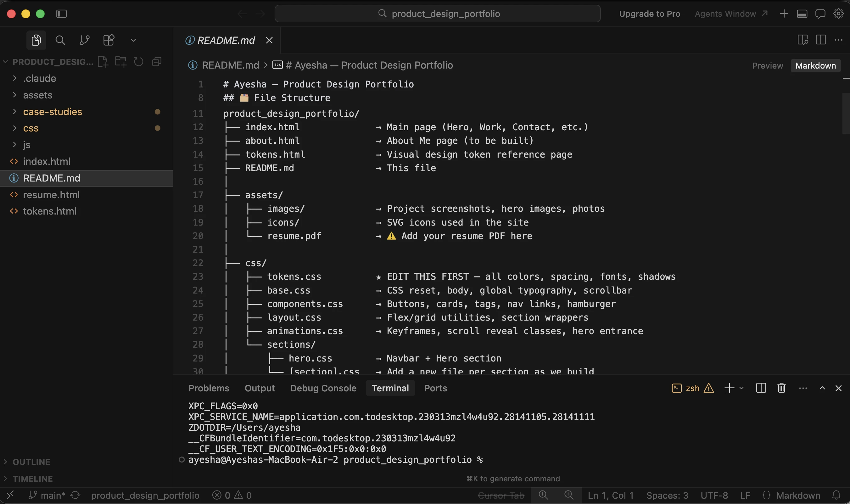
Task: Open the Extensions view
Action: tap(108, 40)
